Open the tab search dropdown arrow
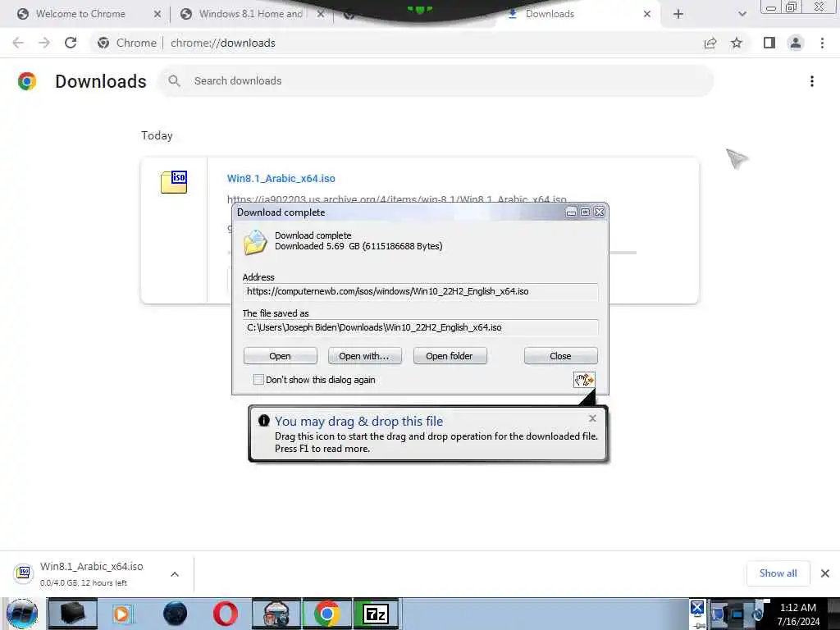The height and width of the screenshot is (630, 840). pyautogui.click(x=742, y=14)
